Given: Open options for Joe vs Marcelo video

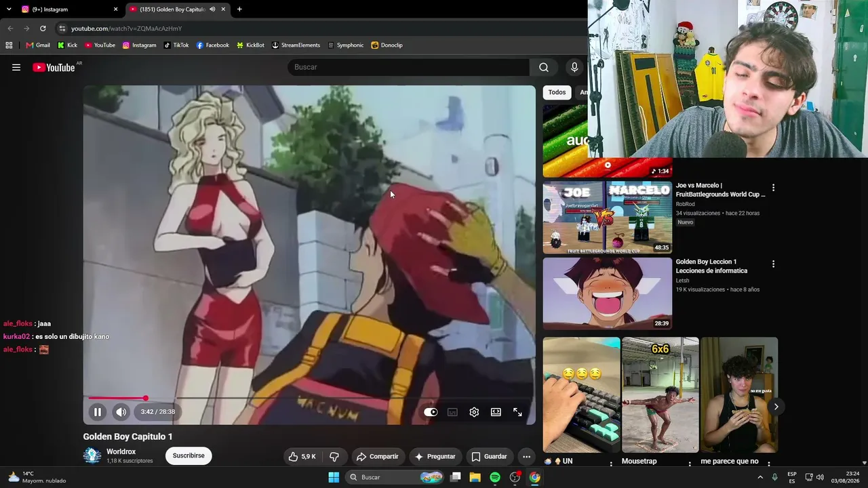Looking at the screenshot, I should pyautogui.click(x=773, y=188).
